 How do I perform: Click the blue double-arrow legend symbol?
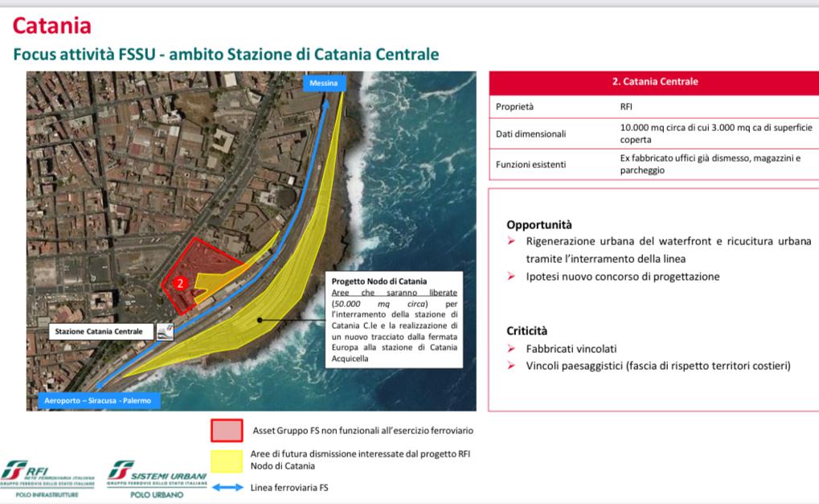click(227, 487)
